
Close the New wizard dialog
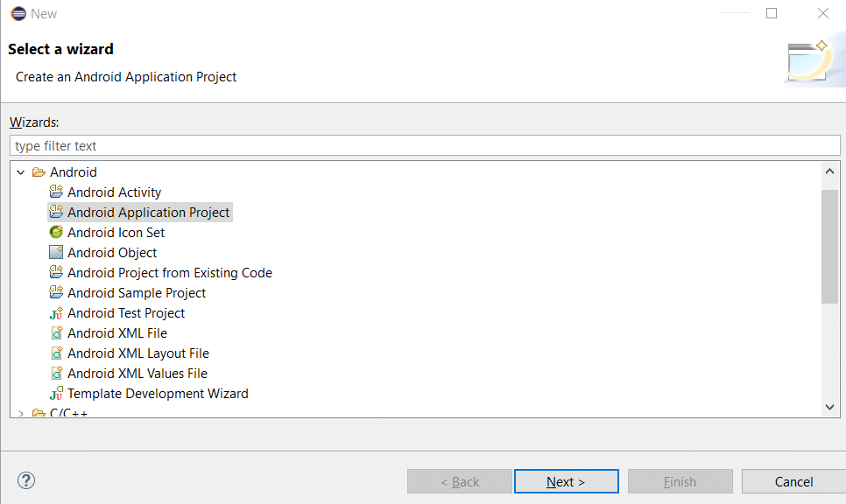point(823,13)
